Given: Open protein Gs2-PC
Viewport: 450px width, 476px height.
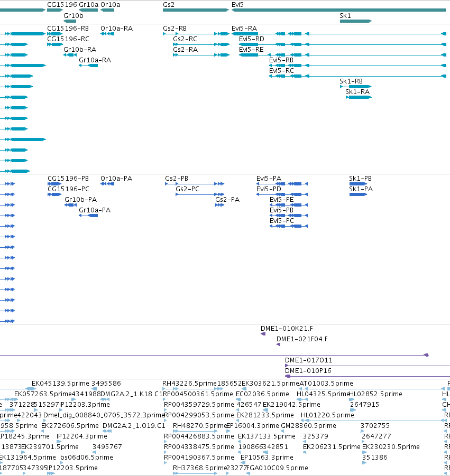Looking at the screenshot, I should pos(188,189).
